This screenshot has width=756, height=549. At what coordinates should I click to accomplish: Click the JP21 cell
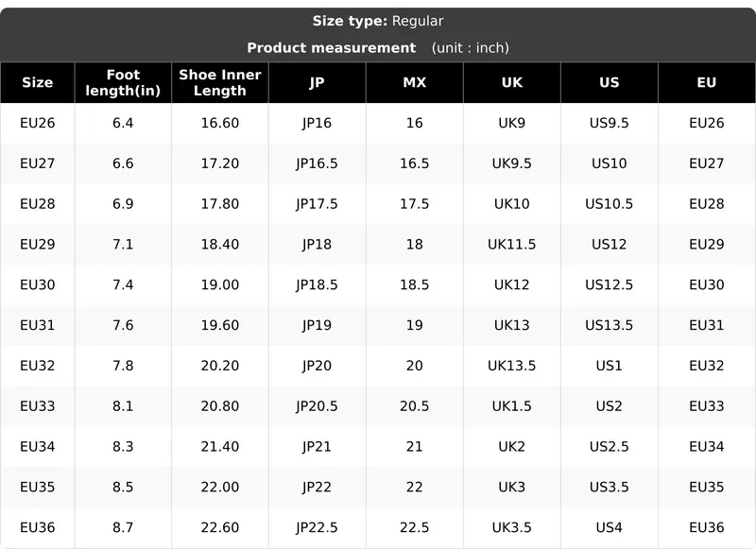[317, 447]
